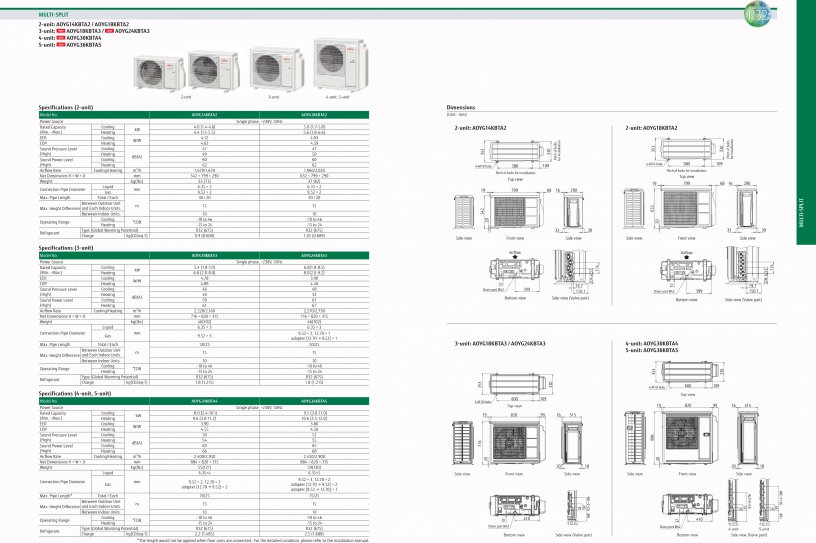Click the Dimensions section heading
The width and height of the screenshot is (816, 543).
[460, 106]
